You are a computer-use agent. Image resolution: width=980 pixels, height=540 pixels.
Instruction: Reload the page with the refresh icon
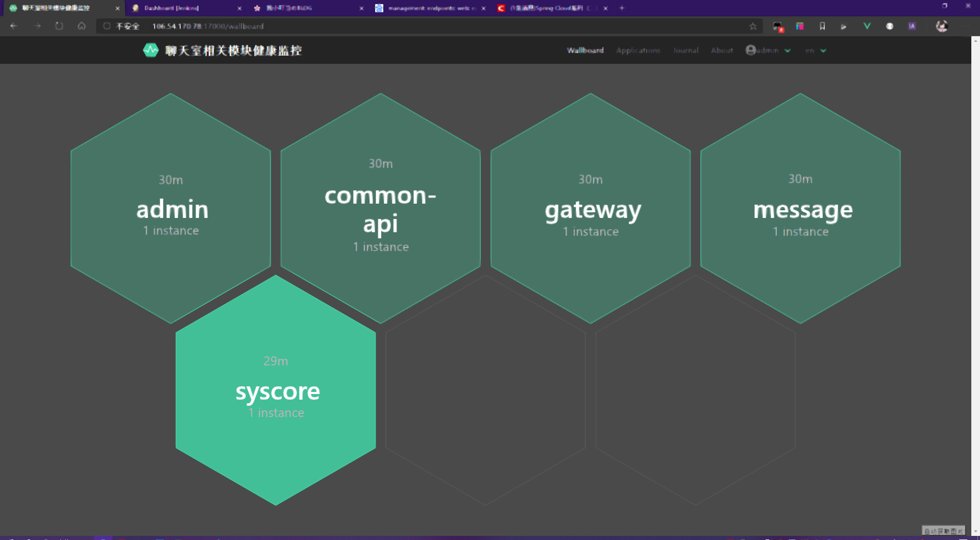[x=59, y=26]
